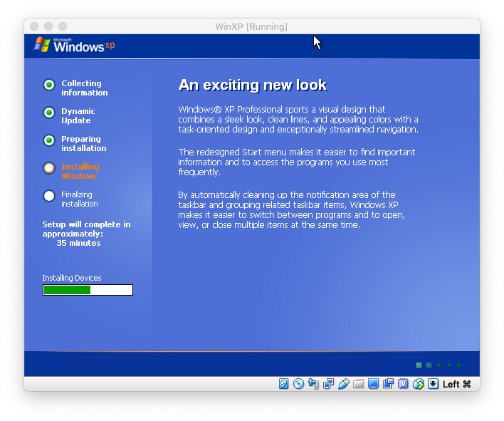The height and width of the screenshot is (421, 504).
Task: Click the blue display monitor status icon
Action: pyautogui.click(x=374, y=384)
